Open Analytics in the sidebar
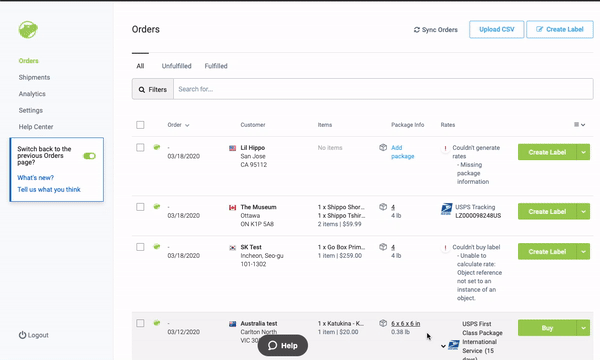 (32, 94)
